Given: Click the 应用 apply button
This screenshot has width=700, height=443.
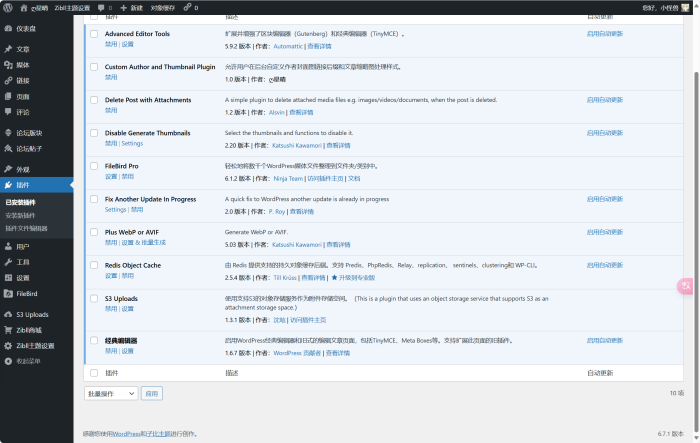Looking at the screenshot, I should (x=151, y=394).
